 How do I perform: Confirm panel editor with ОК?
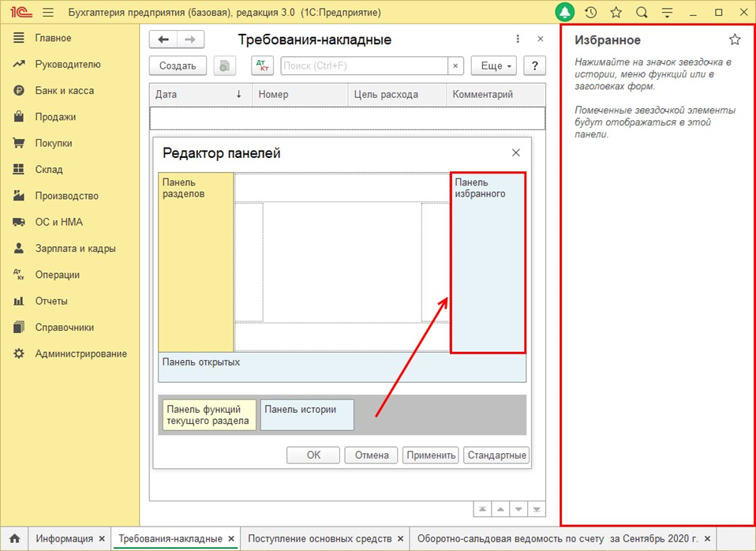[x=313, y=455]
